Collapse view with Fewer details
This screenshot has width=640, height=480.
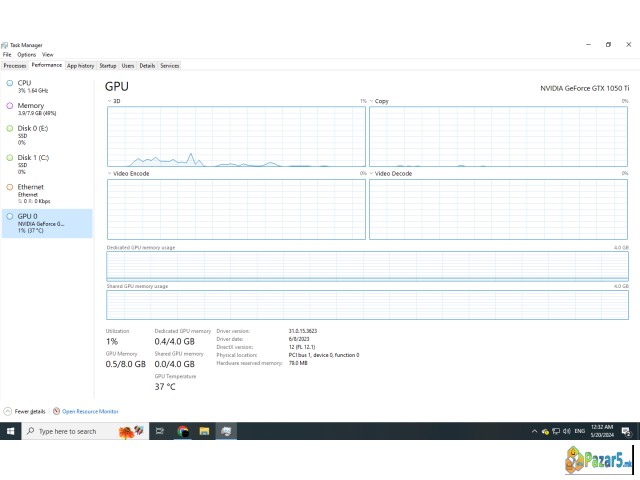click(26, 411)
